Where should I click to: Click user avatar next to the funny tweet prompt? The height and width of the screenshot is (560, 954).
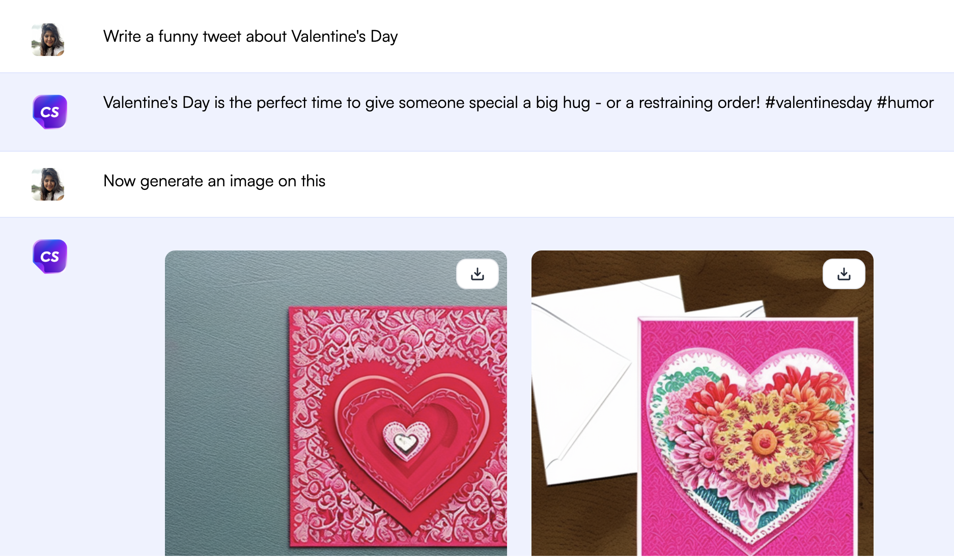pos(48,40)
